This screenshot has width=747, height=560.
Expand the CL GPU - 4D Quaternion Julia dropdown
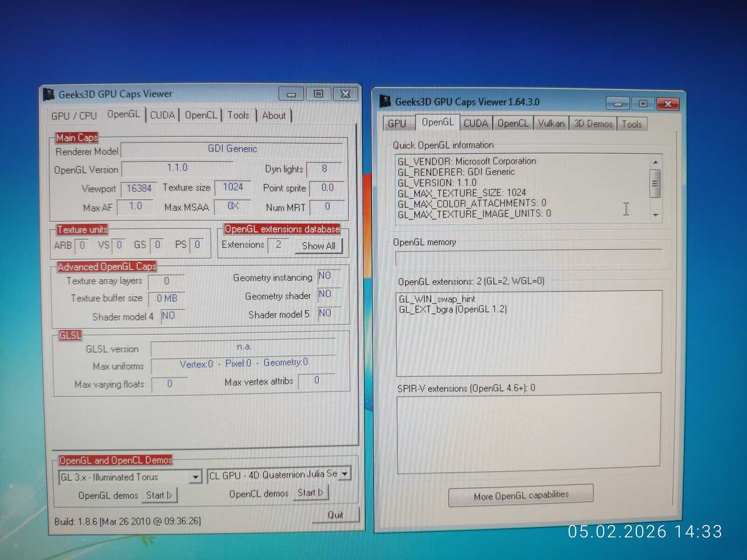point(345,474)
